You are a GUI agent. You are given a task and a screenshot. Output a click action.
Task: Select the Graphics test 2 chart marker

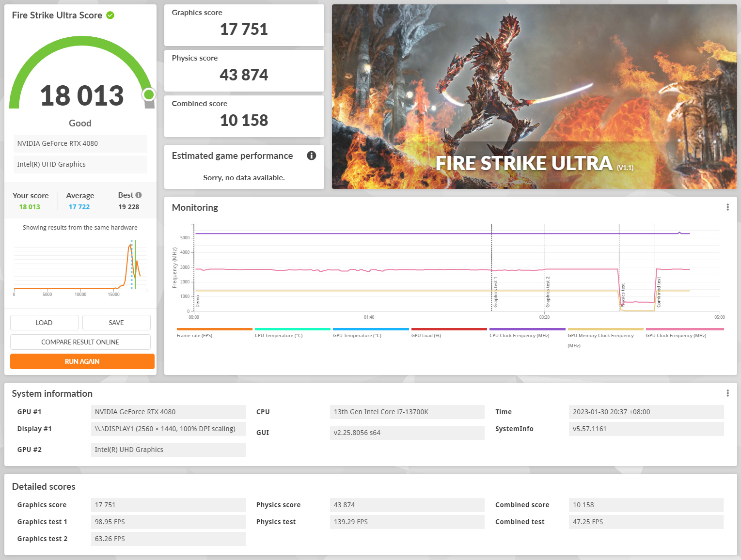click(x=548, y=292)
